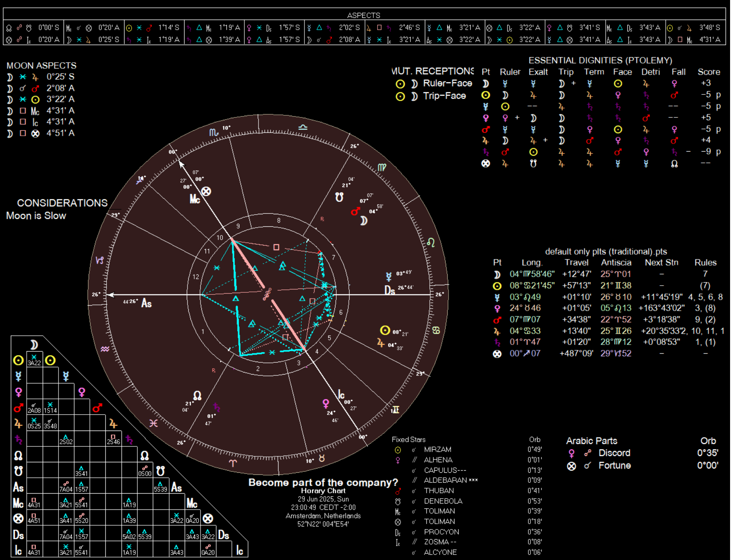Click the ESSENTIAL DIGNITIES (PTOLEMY) heading
Image resolution: width=733 pixels, height=560 pixels.
[600, 61]
